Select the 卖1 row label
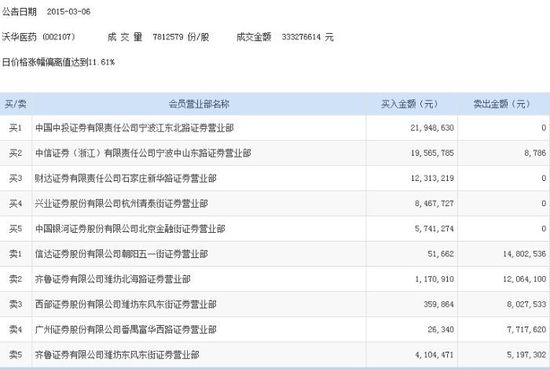Screen dimensions: 550x369 click(x=15, y=254)
